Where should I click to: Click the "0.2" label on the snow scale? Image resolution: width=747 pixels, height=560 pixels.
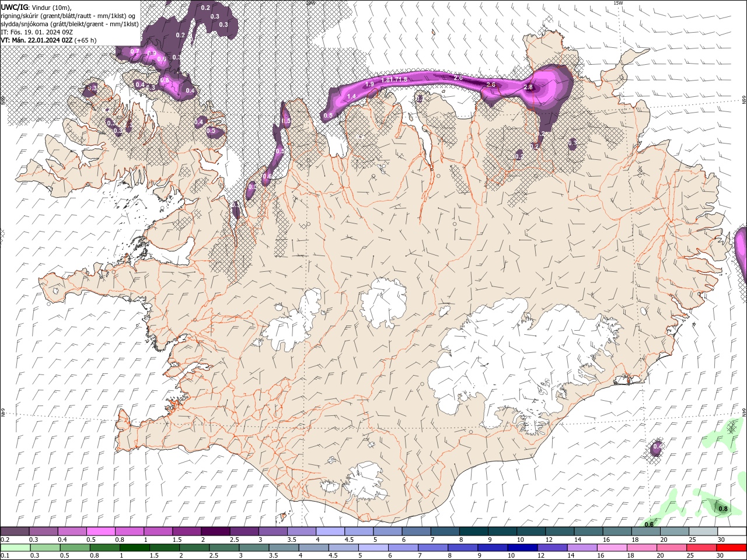5,540
